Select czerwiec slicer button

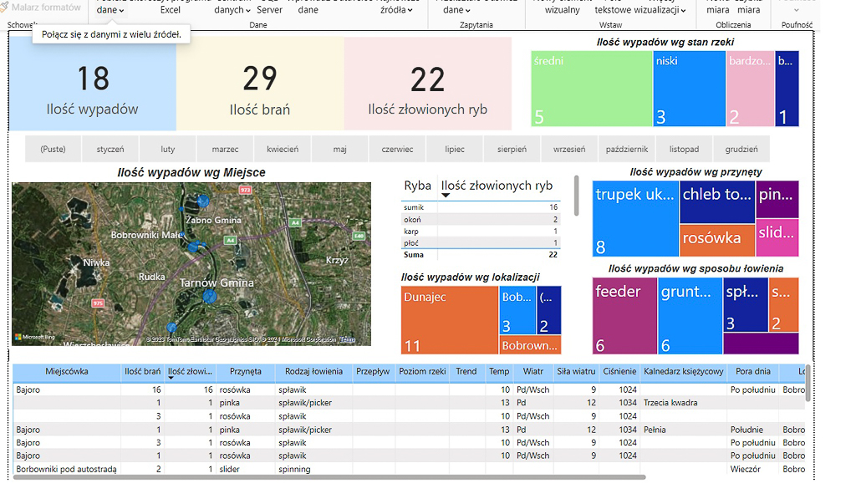(x=397, y=149)
